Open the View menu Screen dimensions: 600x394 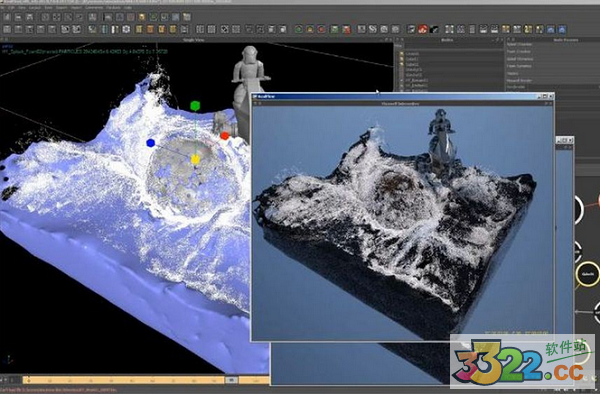[x=22, y=8]
